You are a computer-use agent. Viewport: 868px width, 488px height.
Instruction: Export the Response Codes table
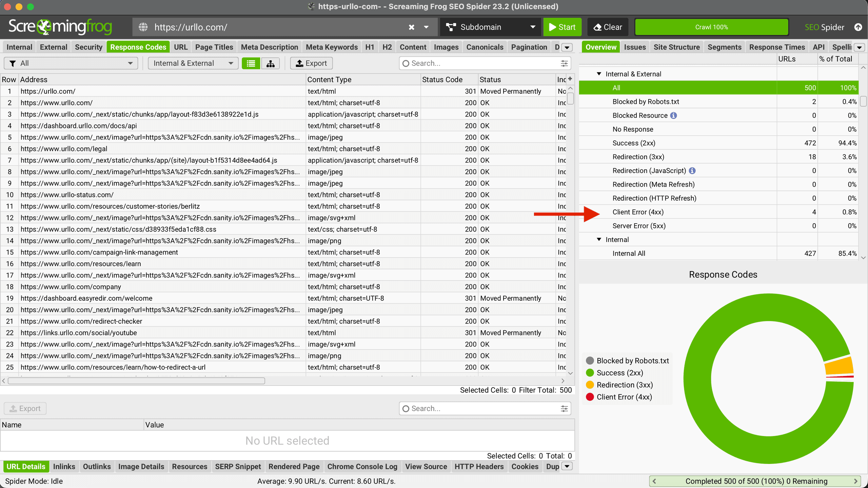click(x=311, y=63)
